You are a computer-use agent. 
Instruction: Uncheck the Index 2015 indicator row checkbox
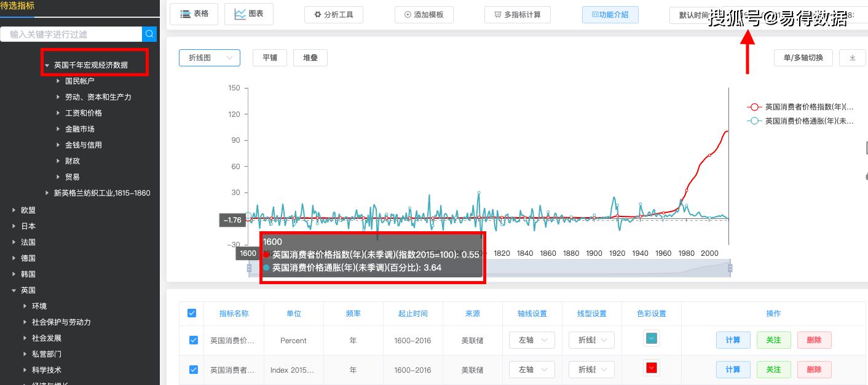click(194, 370)
